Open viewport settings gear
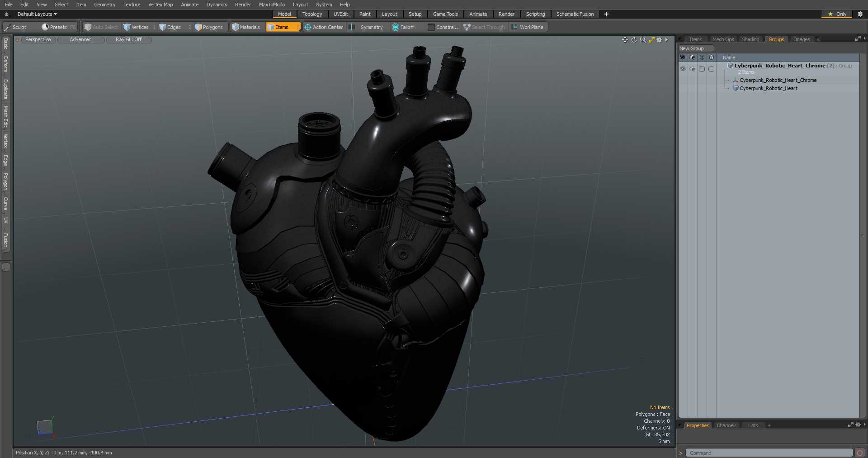Image resolution: width=868 pixels, height=458 pixels. coord(659,40)
